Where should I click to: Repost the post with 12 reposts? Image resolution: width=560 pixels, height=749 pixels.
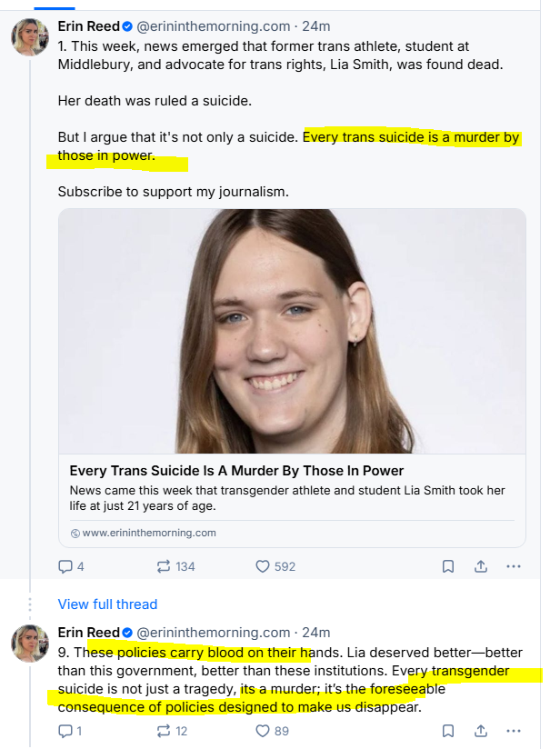(x=164, y=730)
